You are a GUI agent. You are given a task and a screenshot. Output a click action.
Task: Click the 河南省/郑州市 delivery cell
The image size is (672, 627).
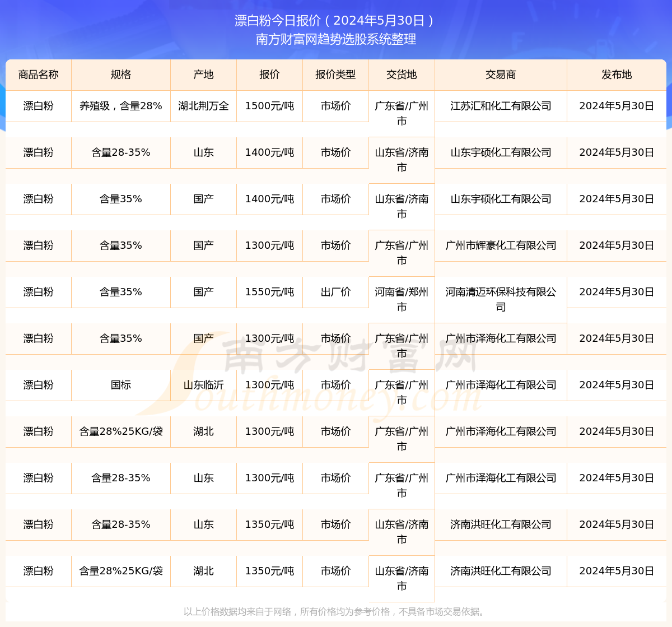(402, 299)
